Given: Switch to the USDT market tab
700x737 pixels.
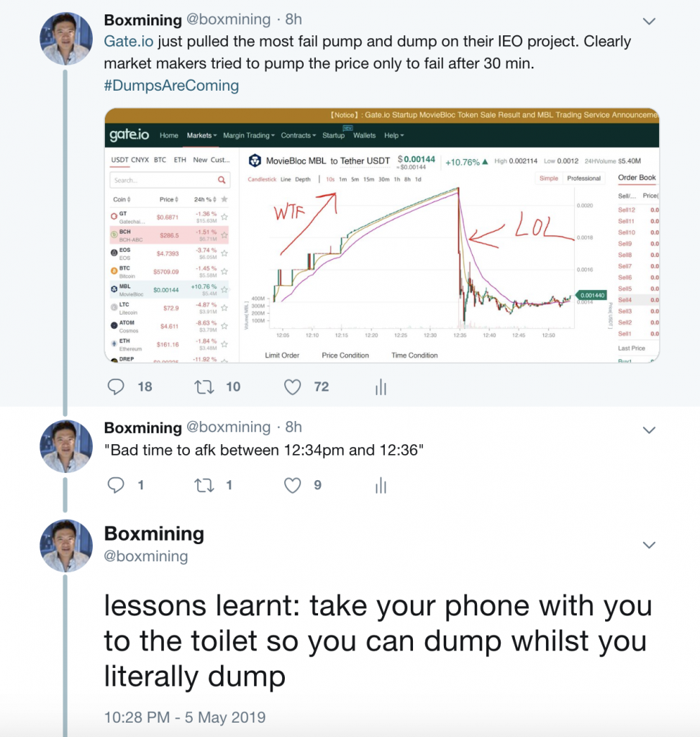Looking at the screenshot, I should point(120,160).
